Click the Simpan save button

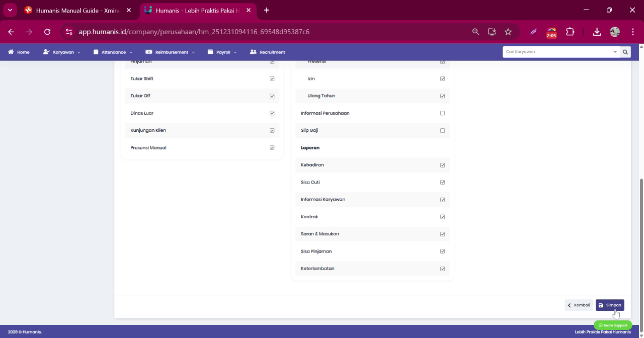610,305
